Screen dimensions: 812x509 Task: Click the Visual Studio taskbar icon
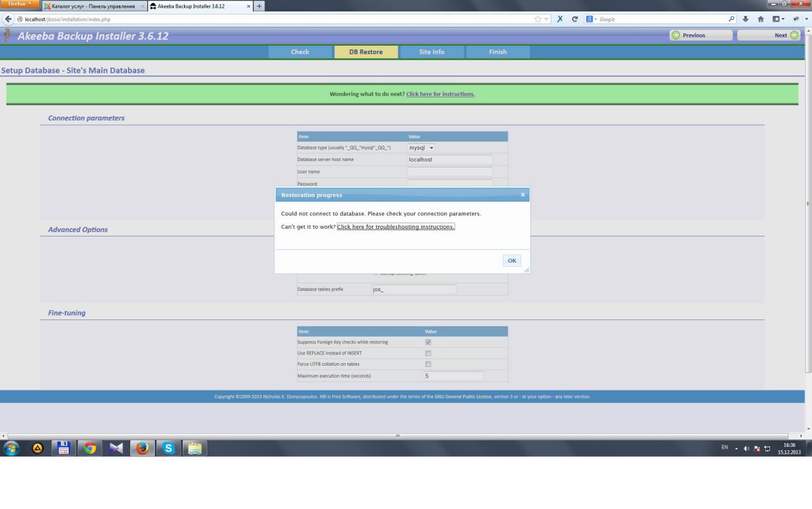pyautogui.click(x=116, y=448)
